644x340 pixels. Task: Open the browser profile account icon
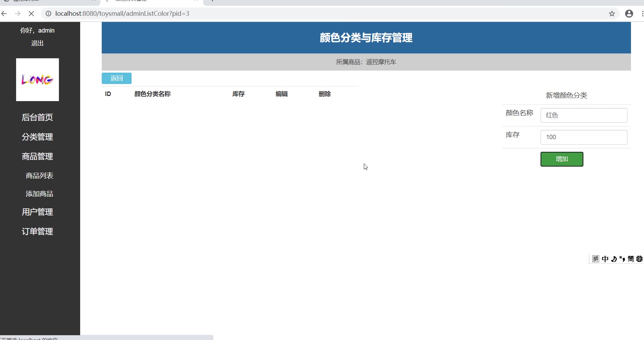click(629, 13)
